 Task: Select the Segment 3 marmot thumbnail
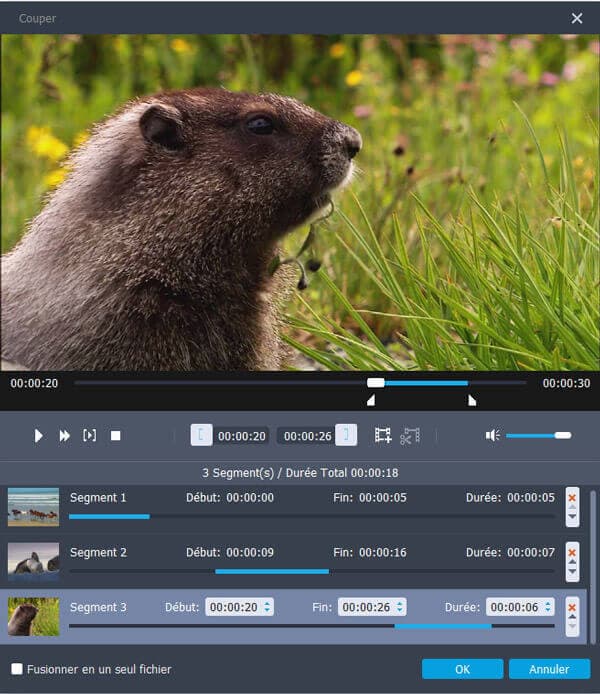(33, 617)
